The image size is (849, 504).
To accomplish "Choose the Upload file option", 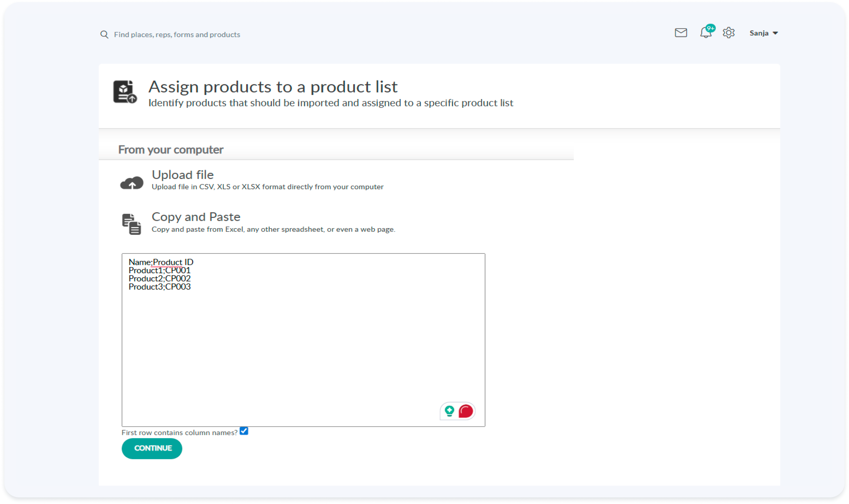I will tap(183, 175).
